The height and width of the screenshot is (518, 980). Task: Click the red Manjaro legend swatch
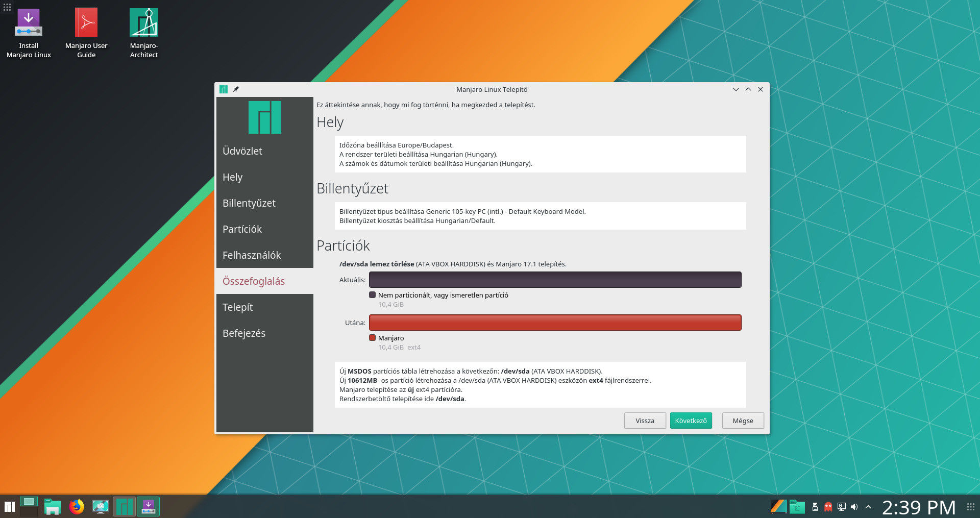[x=372, y=338]
